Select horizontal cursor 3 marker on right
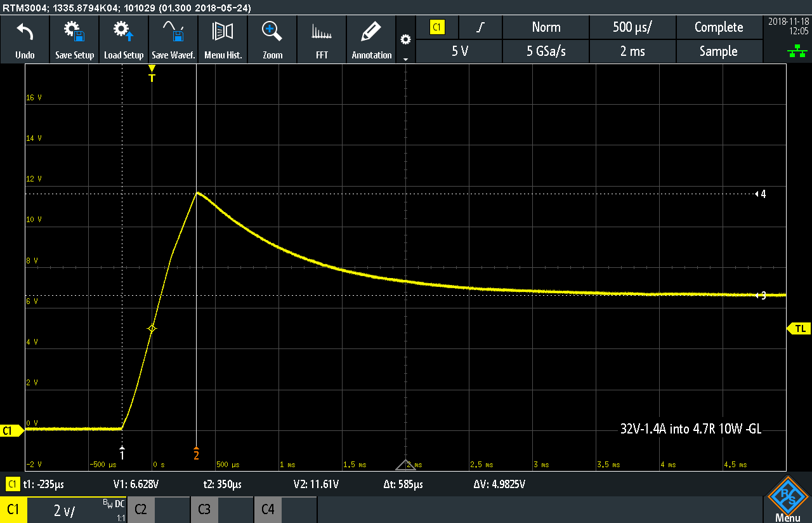This screenshot has height=523, width=812. (761, 295)
